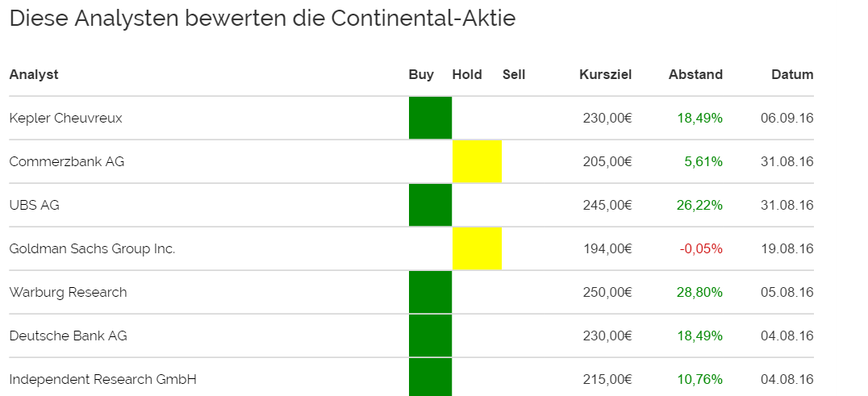Click green Buy box for Warburg Research
The width and height of the screenshot is (868, 396).
click(430, 292)
